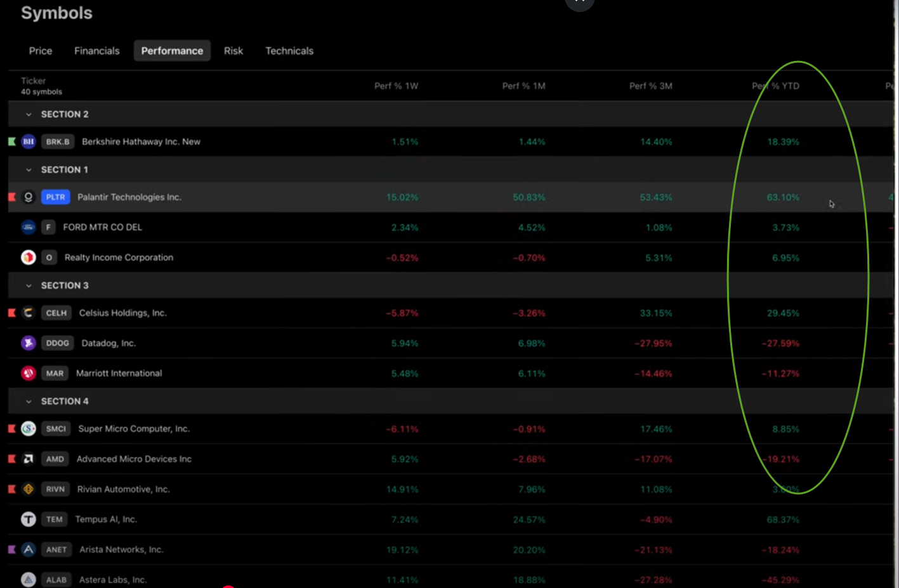Viewport: 899px width, 588px height.
Task: Toggle the red flag on Celsius Holdings row
Action: (12, 313)
